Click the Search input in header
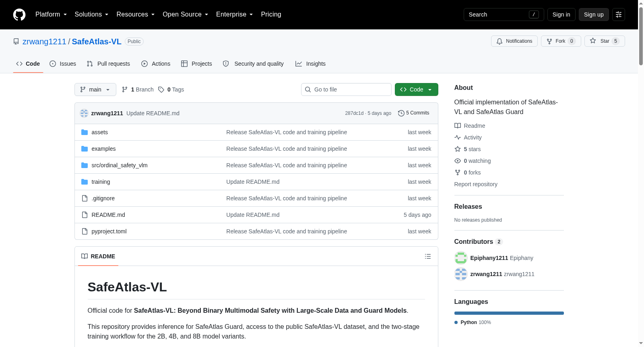This screenshot has width=644, height=347. (x=504, y=15)
